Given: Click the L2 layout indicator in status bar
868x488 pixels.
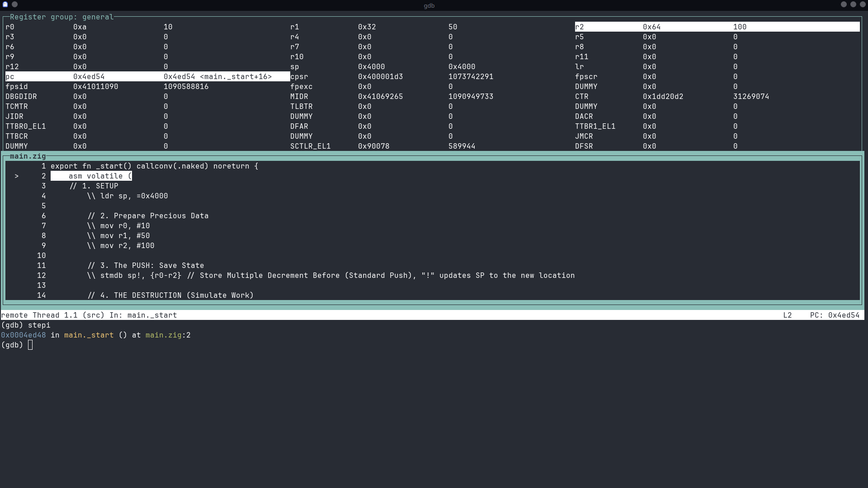Looking at the screenshot, I should pos(788,315).
